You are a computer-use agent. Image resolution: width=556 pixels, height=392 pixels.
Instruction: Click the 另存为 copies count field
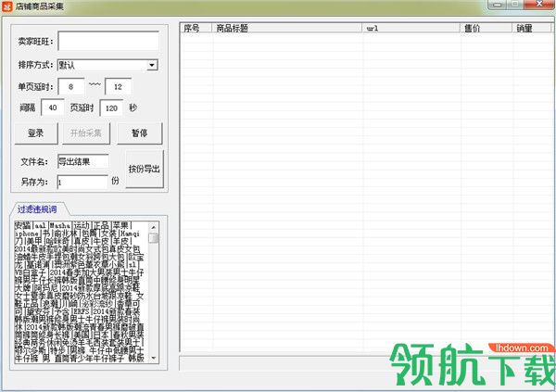[x=82, y=182]
